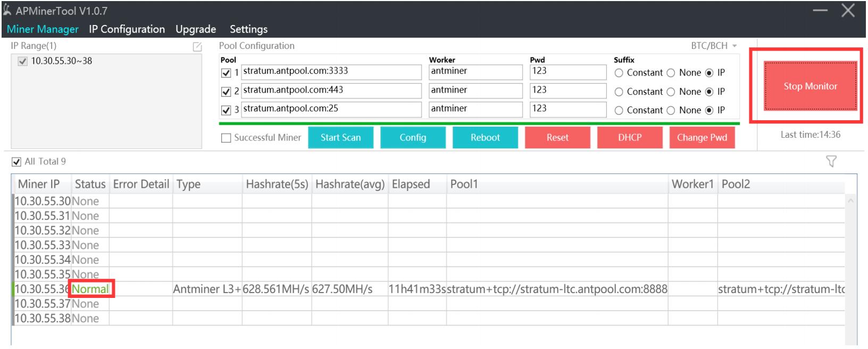Select Constant suffix for pool 1
The height and width of the screenshot is (349, 868).
point(619,73)
